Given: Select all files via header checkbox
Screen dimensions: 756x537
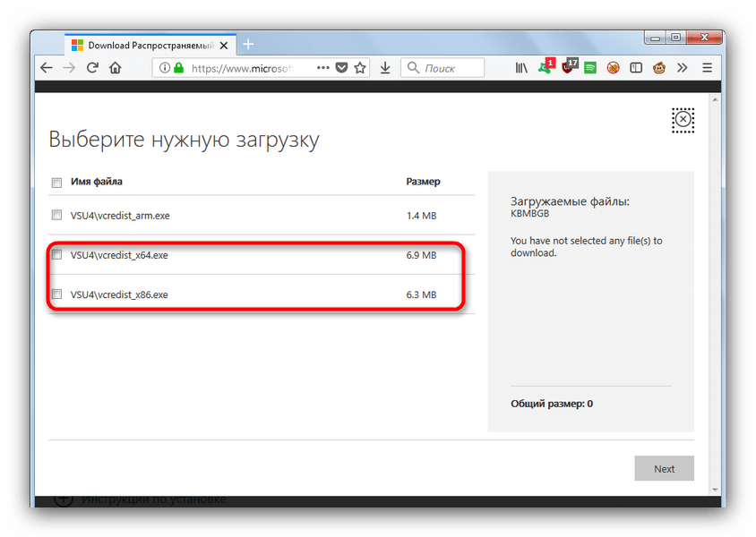Looking at the screenshot, I should coord(57,183).
